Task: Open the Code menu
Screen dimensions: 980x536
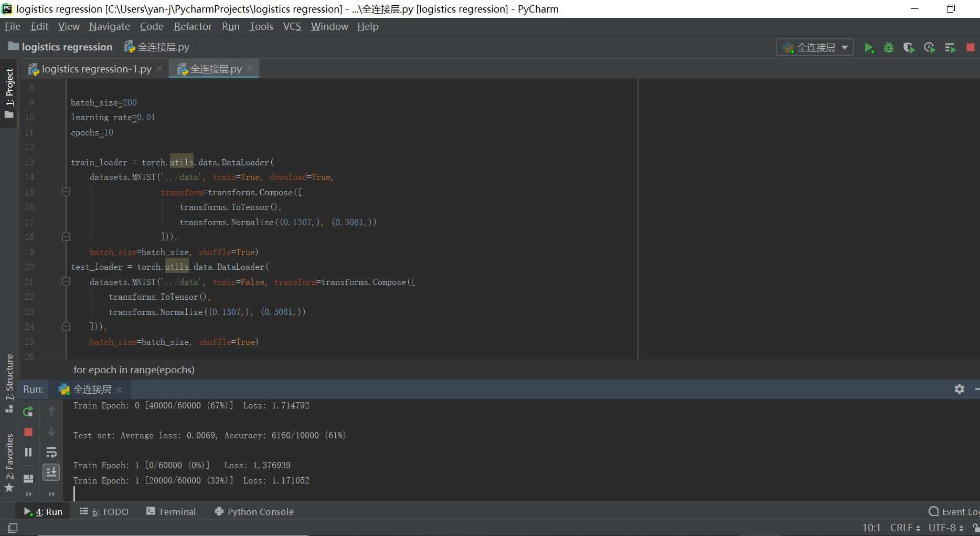Action: coord(152,26)
